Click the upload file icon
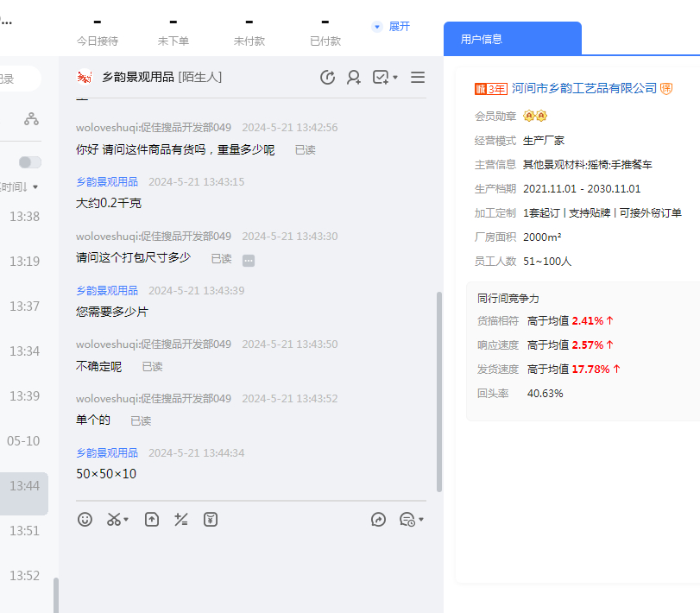The height and width of the screenshot is (613, 700). 152,519
